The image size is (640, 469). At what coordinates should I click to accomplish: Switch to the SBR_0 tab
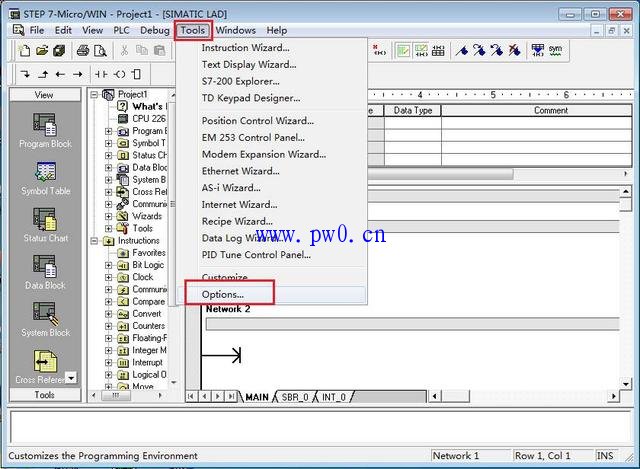coord(294,397)
